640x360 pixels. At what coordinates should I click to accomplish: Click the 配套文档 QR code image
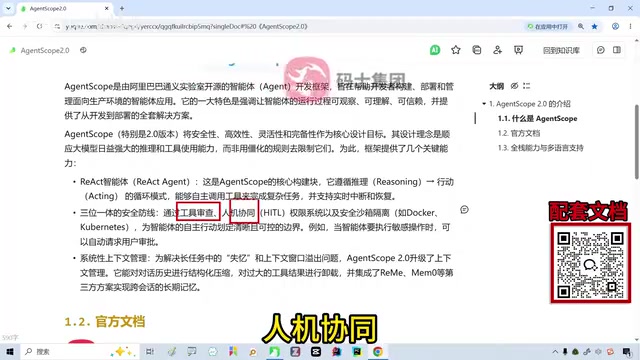coord(590,263)
